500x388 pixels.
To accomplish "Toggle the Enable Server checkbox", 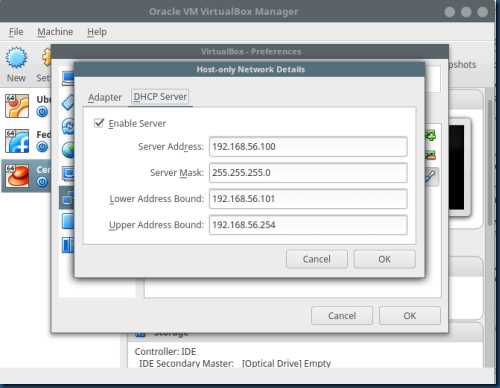I will [99, 123].
